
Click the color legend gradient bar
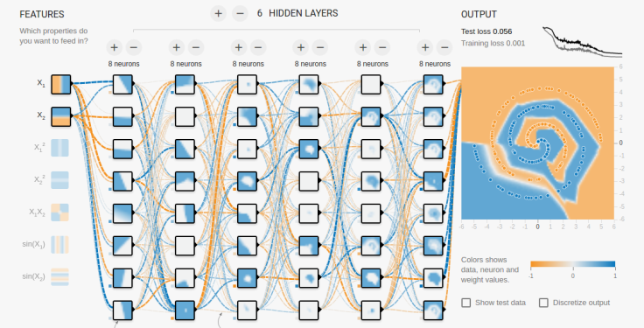(x=573, y=264)
